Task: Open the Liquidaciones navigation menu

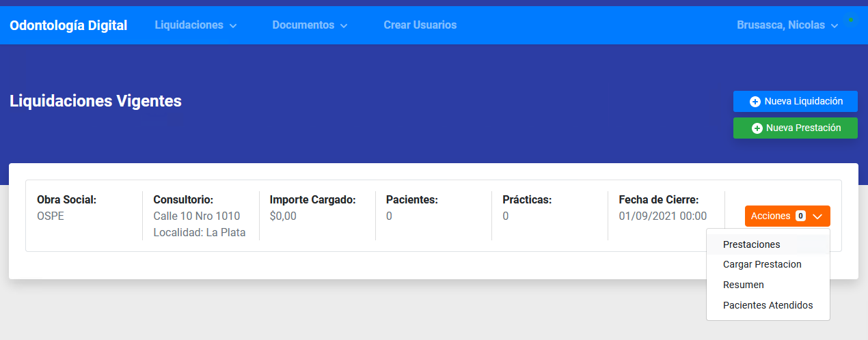Action: [x=189, y=25]
